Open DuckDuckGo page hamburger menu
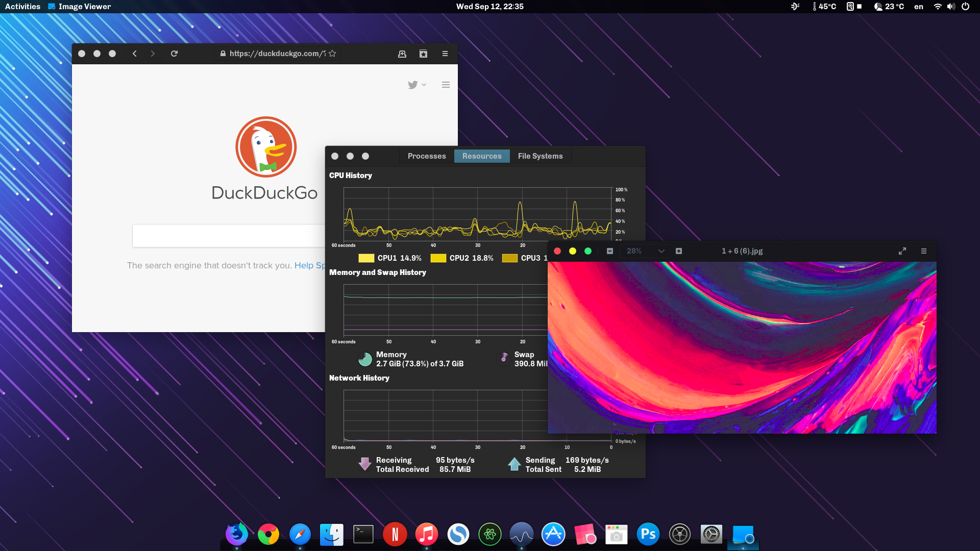 point(446,85)
